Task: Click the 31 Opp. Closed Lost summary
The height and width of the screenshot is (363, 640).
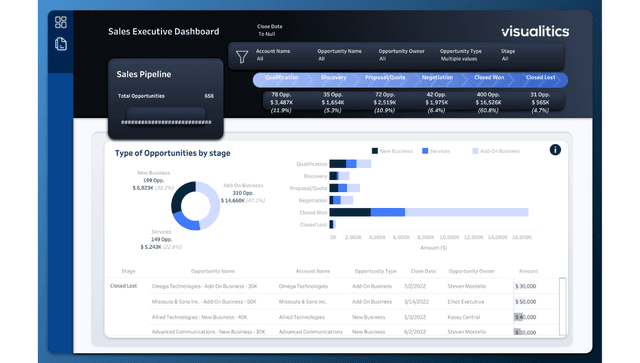Action: click(540, 102)
